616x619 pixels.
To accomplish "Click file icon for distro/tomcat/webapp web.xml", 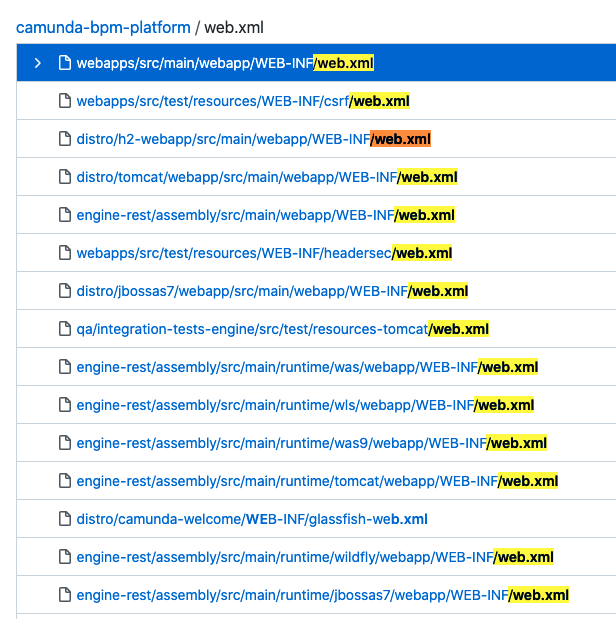I will pos(65,177).
